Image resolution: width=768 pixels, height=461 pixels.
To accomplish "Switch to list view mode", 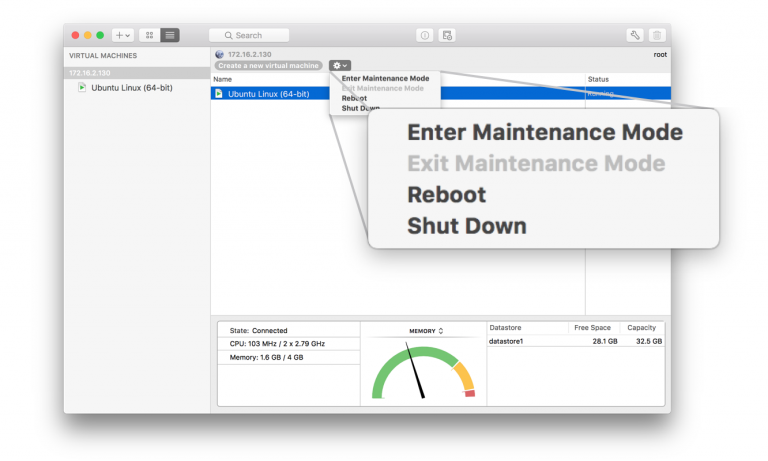I will point(170,35).
